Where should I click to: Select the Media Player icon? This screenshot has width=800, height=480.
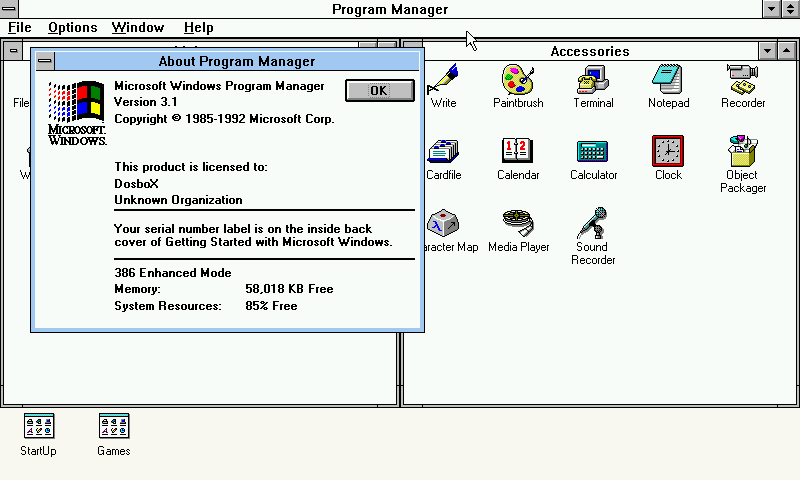518,223
